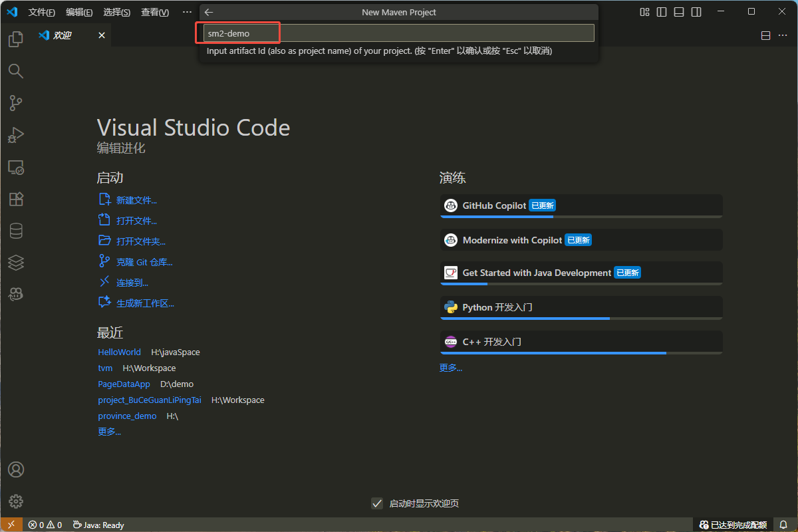Click the Accounts icon
The width and height of the screenshot is (798, 532).
pyautogui.click(x=15, y=469)
